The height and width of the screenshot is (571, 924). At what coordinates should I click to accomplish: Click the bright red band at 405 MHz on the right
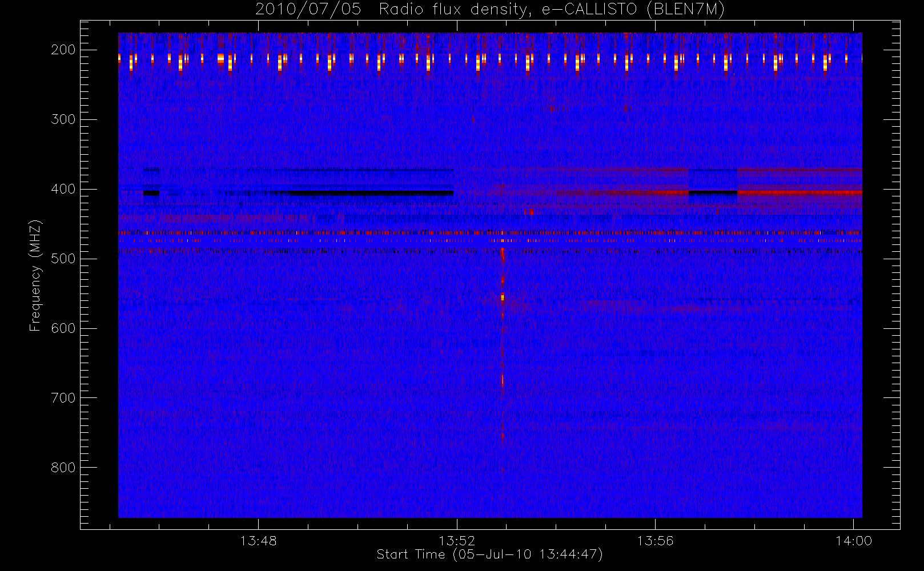[800, 193]
